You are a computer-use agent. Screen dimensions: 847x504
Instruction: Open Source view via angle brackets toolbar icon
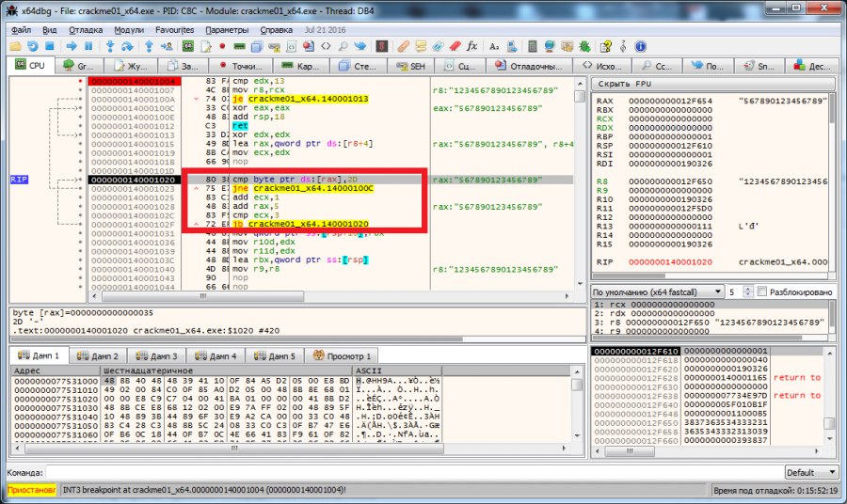(x=326, y=46)
